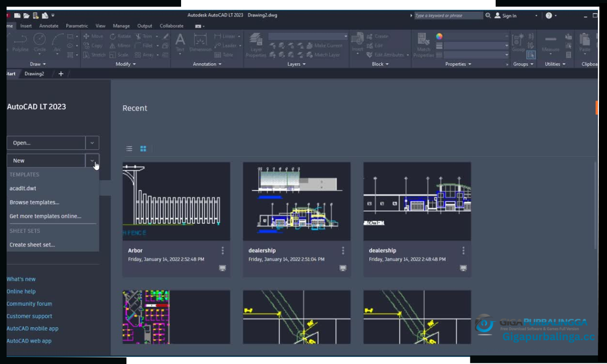Click the New file icon in quick access toolbar
Viewport: 607px width, 364px height.
pyautogui.click(x=17, y=16)
